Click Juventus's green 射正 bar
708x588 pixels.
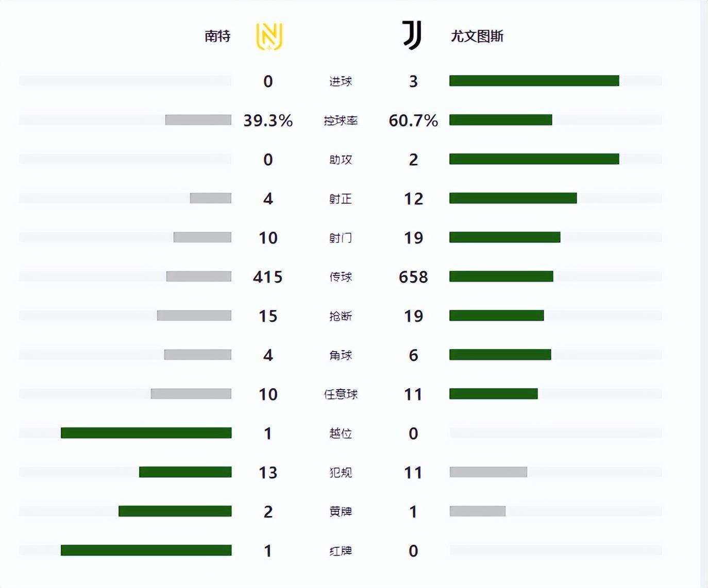click(x=513, y=198)
